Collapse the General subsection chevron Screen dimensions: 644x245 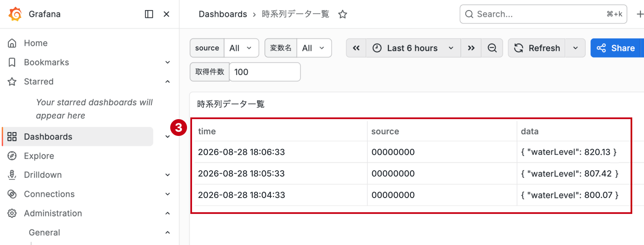click(x=168, y=233)
